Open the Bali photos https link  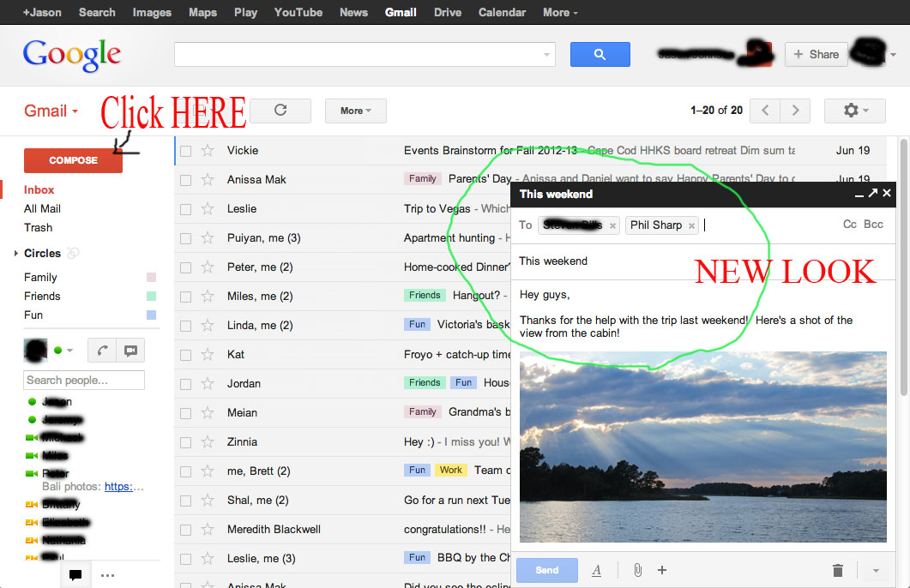point(118,487)
